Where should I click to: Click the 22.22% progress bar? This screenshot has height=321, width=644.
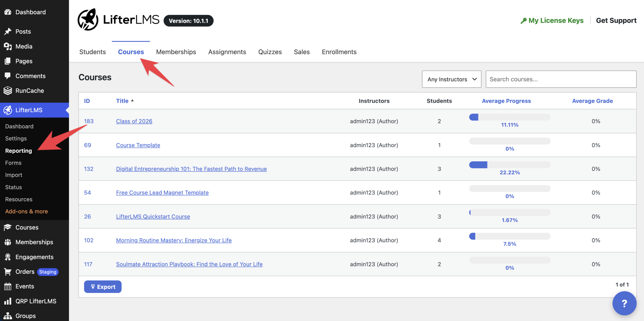point(510,165)
